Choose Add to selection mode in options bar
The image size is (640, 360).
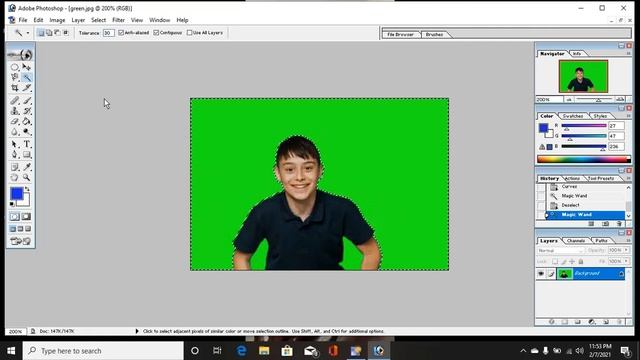(x=49, y=33)
